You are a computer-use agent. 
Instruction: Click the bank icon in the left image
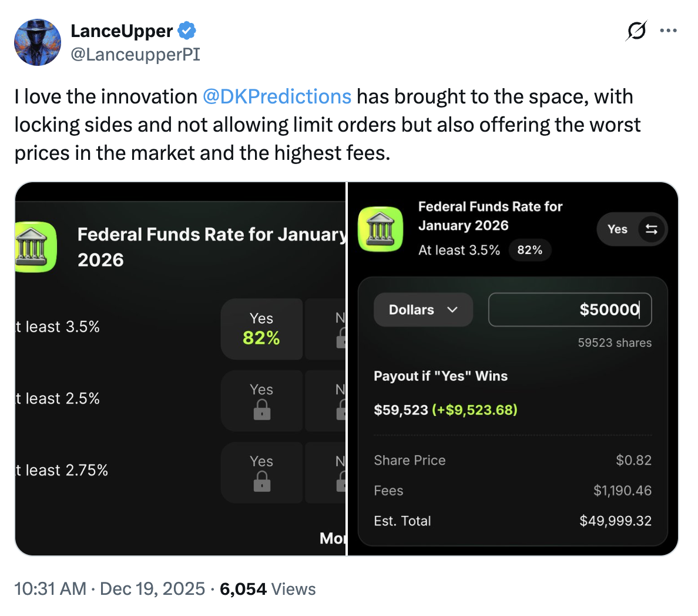36,247
